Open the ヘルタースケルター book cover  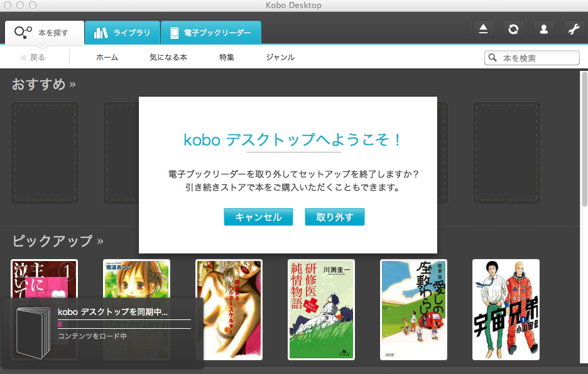(229, 309)
